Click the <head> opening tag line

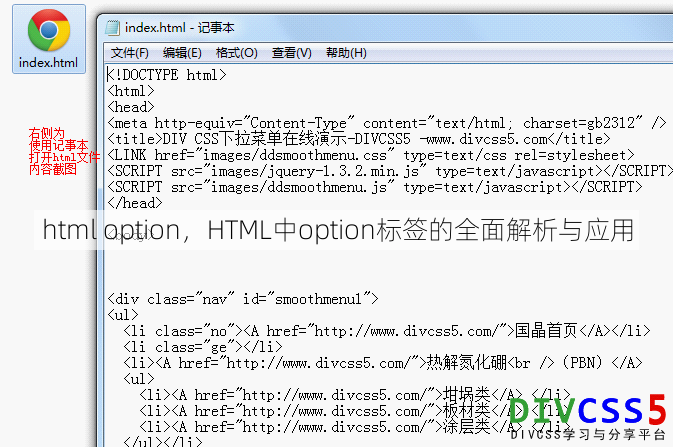click(130, 107)
